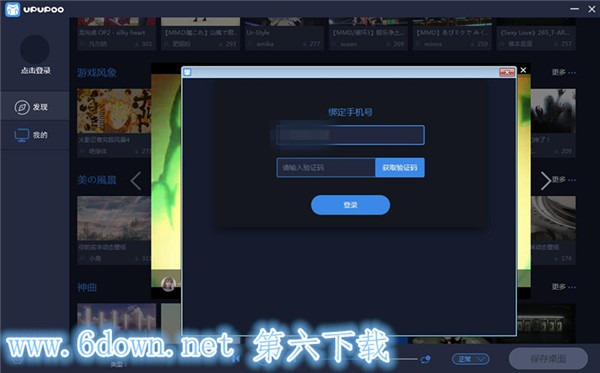The image size is (600, 373).
Task: Open the 神曲 section heading
Action: [x=87, y=287]
